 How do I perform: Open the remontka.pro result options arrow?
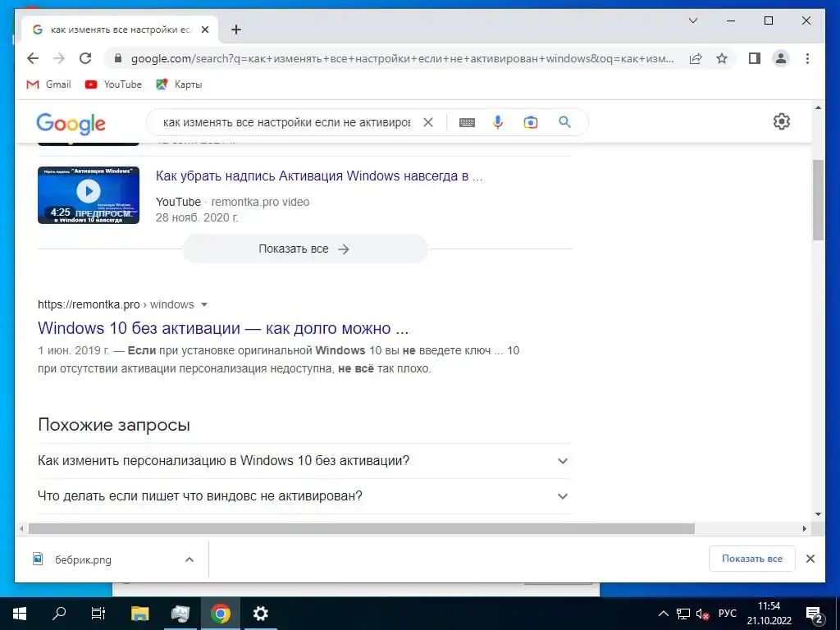[x=204, y=305]
